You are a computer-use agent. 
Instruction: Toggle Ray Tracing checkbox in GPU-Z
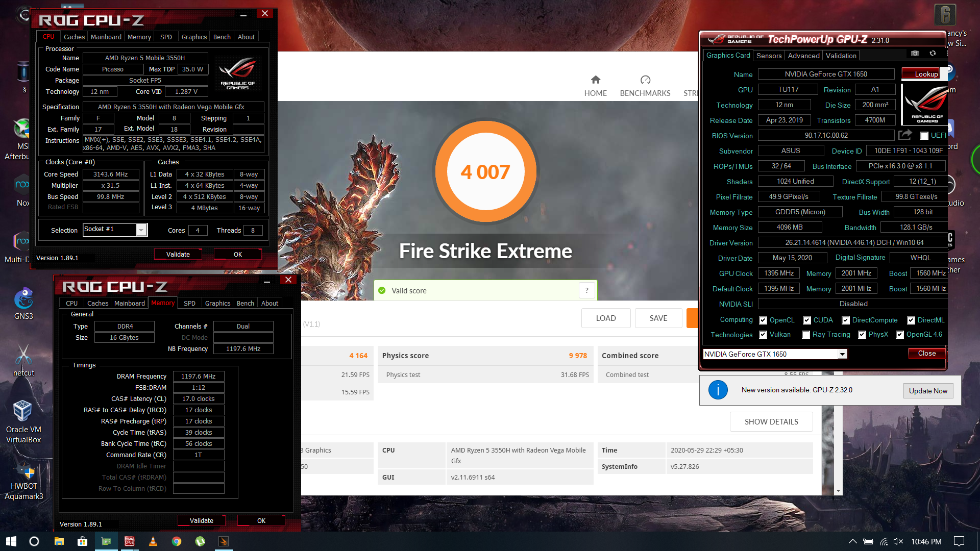click(806, 335)
